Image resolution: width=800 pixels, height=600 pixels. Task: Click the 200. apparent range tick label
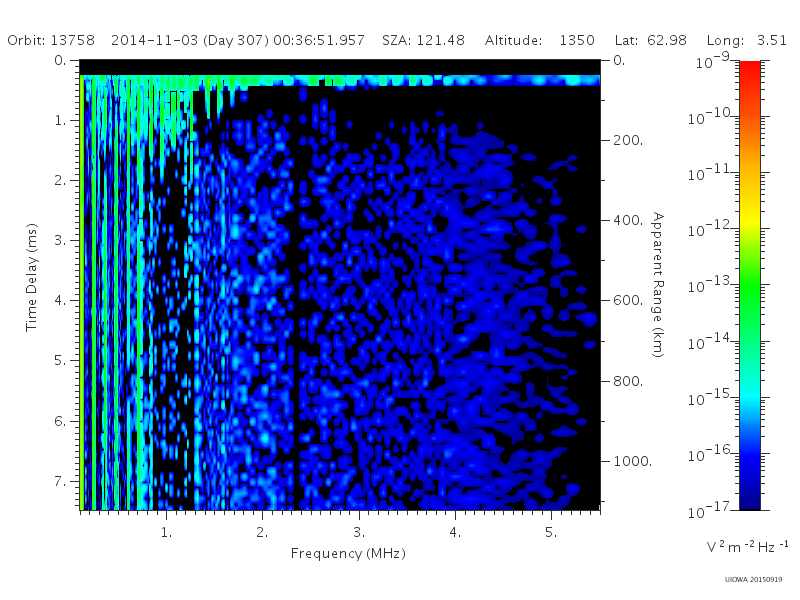click(x=628, y=140)
